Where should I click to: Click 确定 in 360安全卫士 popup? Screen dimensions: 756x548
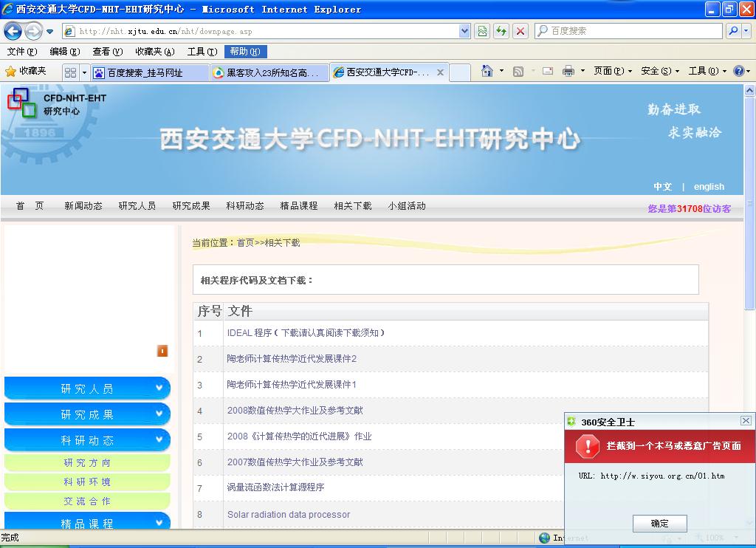[x=659, y=524]
